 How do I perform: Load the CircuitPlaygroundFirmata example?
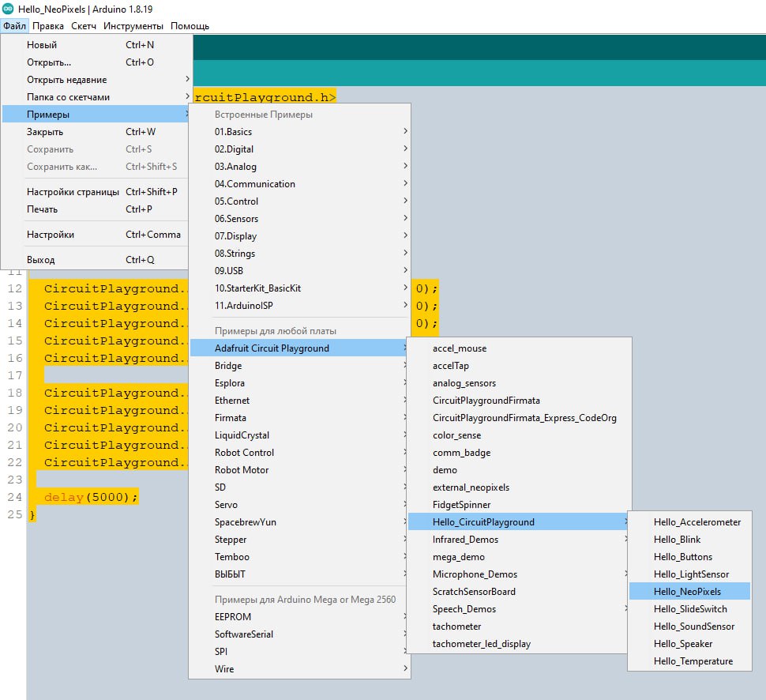click(x=519, y=401)
